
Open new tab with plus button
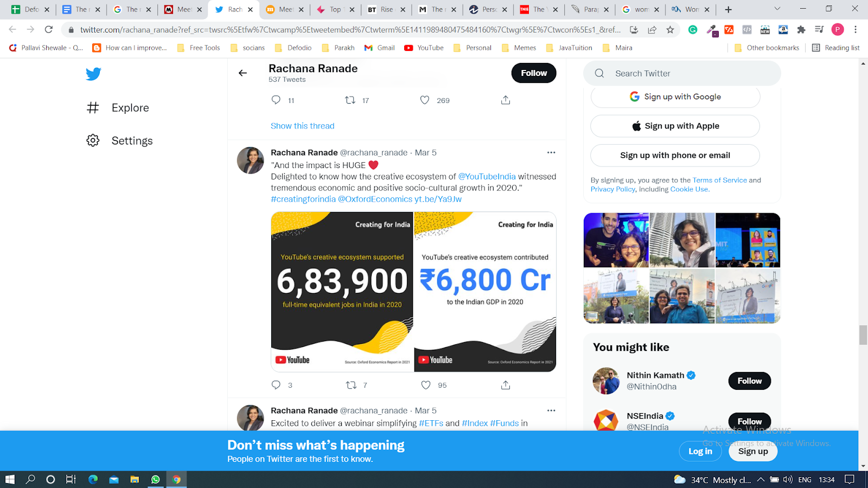pos(729,9)
